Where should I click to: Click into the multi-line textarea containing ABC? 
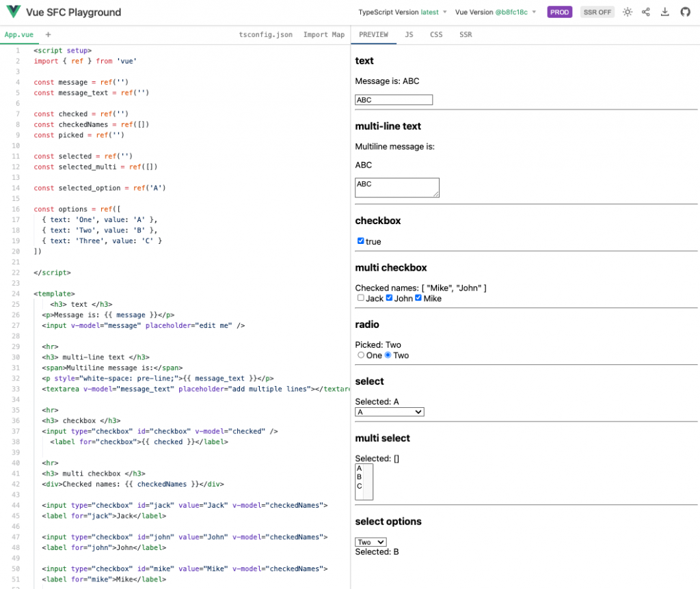pos(397,187)
